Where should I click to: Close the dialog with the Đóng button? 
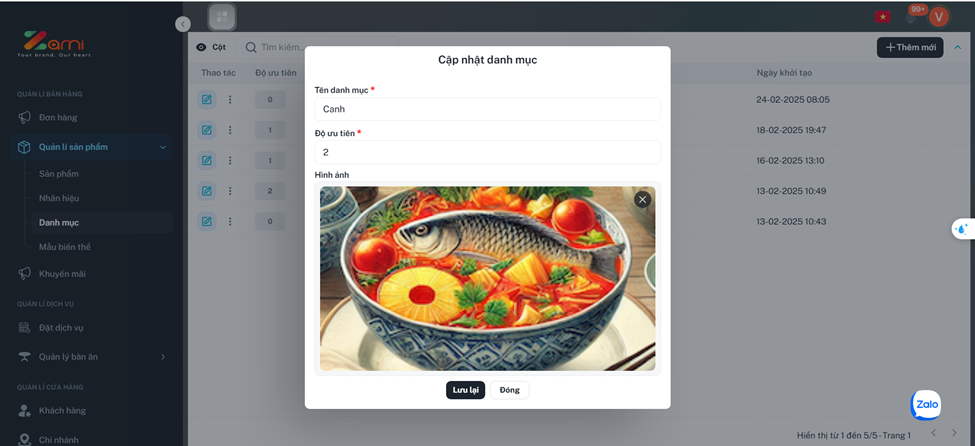click(x=509, y=390)
